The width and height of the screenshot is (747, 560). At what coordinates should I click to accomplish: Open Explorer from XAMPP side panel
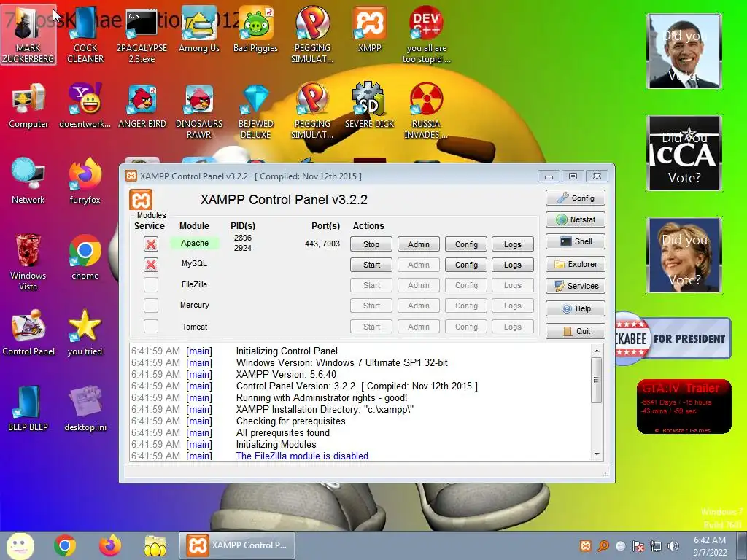pos(576,264)
